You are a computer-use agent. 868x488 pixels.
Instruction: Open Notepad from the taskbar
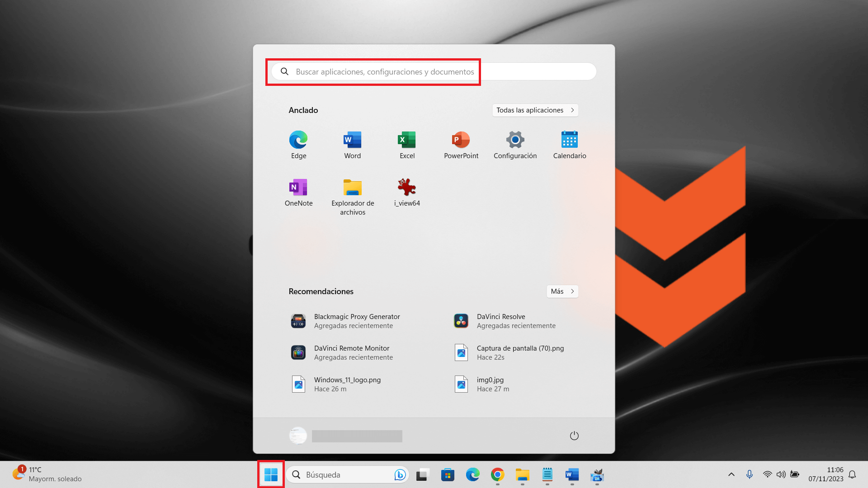pyautogui.click(x=547, y=474)
